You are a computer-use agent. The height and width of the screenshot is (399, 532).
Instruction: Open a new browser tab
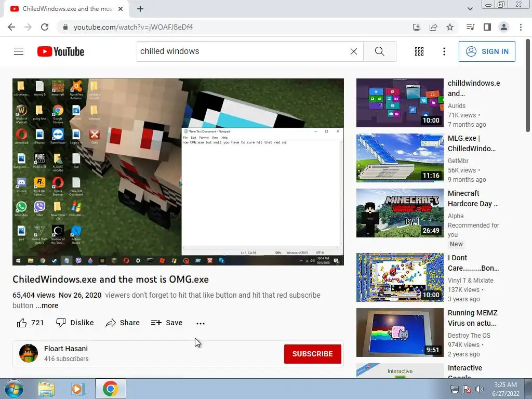click(140, 9)
